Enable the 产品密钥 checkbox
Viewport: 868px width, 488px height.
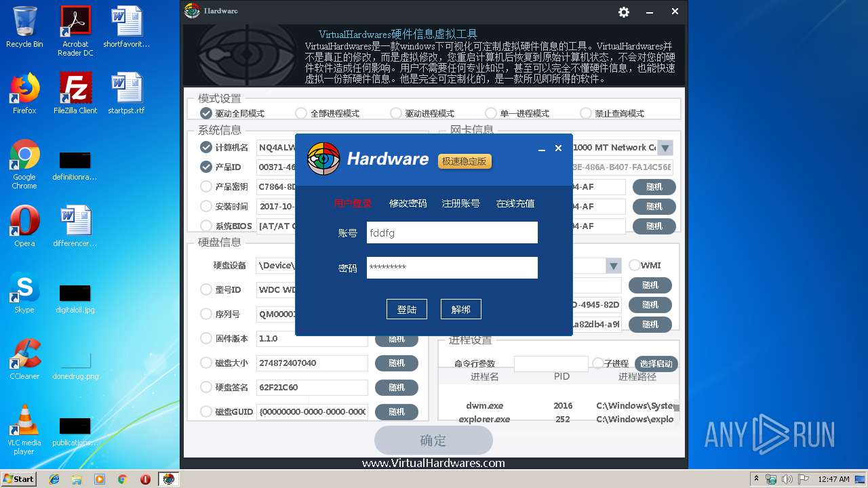[x=206, y=186]
